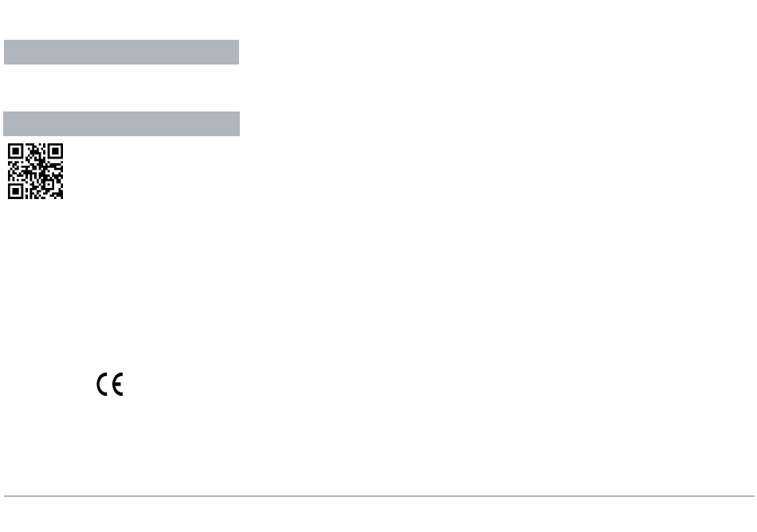Click the gray horizontal divider line
Viewport: 757px width, 532px height.
point(379,496)
